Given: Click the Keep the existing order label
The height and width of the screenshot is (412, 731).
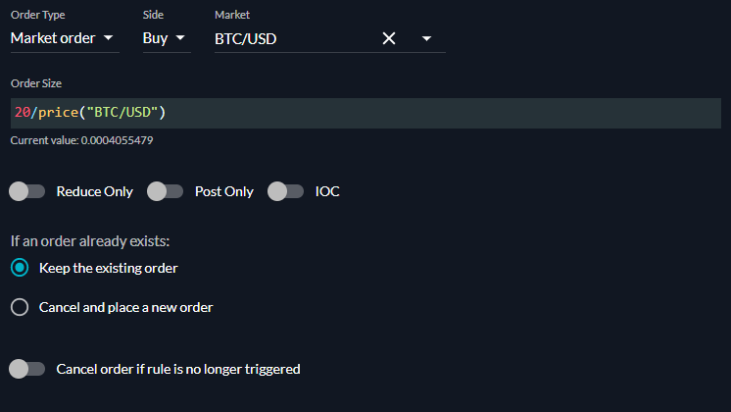Looking at the screenshot, I should 108,268.
